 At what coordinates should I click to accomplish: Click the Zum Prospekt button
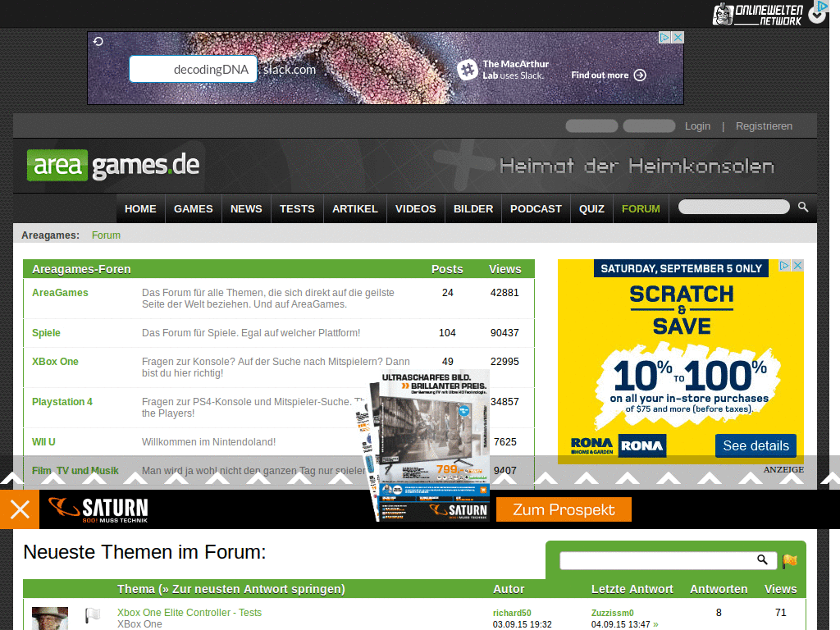coord(564,509)
